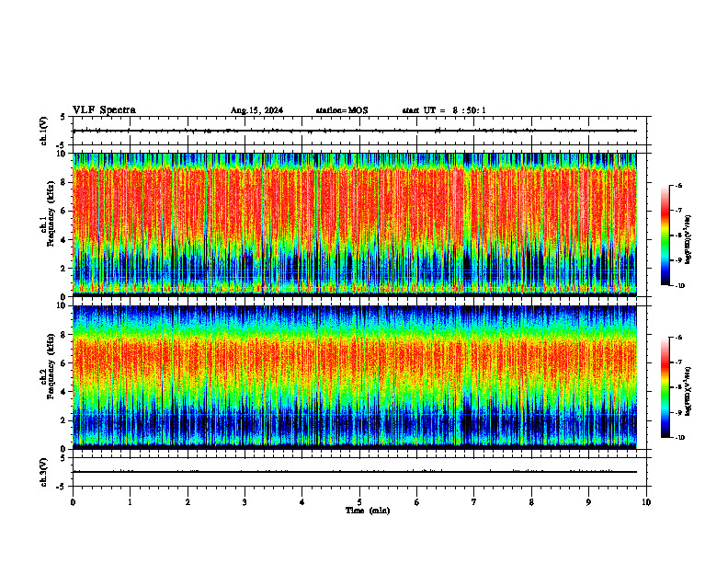This screenshot has height=563, width=728.
Task: Click the ch.1 frequency tick label "8"
Action: pyautogui.click(x=64, y=182)
